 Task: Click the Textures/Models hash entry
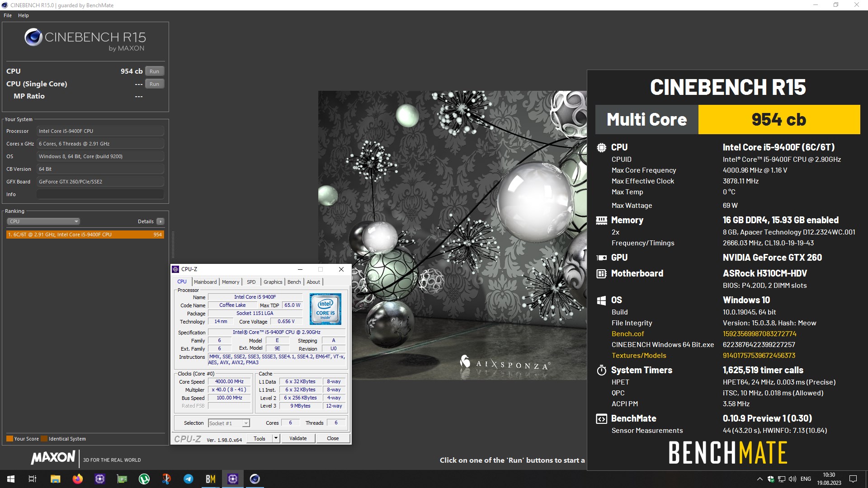759,356
